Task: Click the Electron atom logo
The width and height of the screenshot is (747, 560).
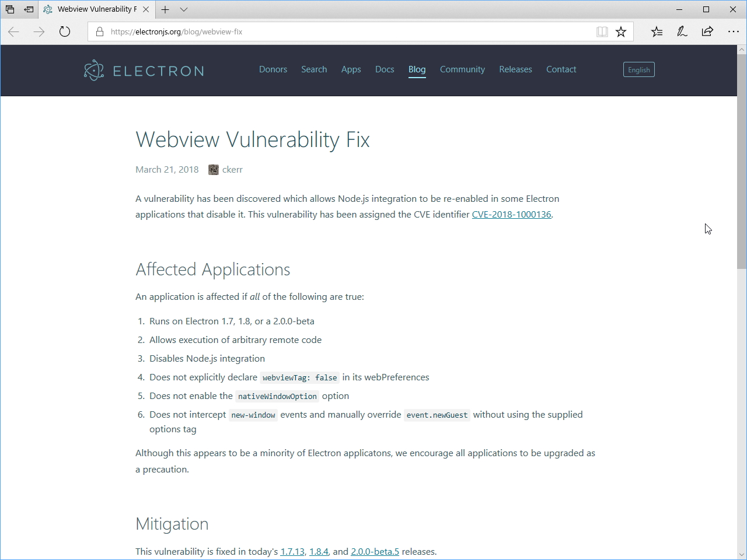Action: [94, 71]
